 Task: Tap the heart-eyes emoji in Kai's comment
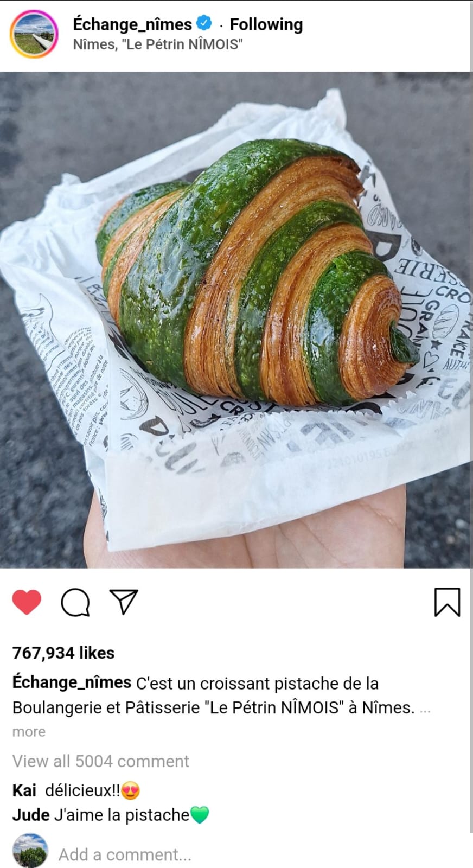(130, 790)
